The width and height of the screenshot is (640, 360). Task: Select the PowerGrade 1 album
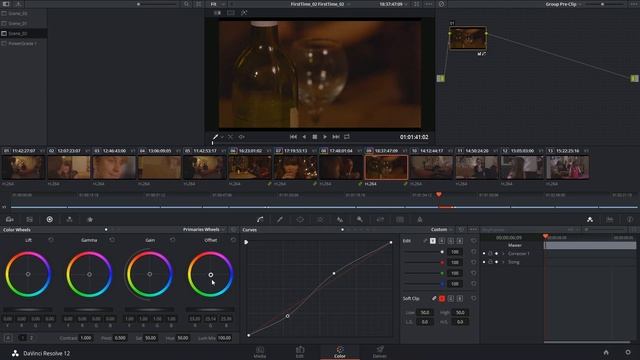[x=23, y=44]
